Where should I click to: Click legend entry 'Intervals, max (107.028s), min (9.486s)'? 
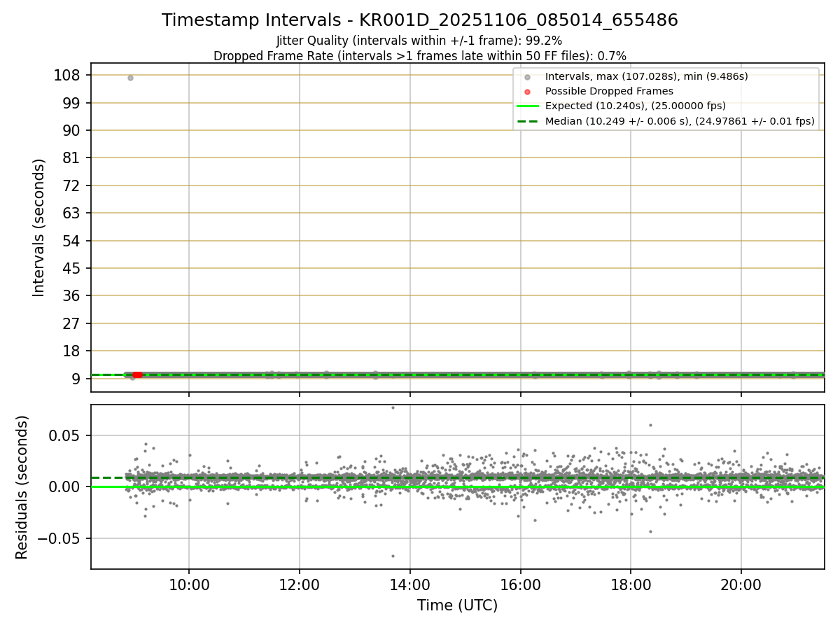647,76
